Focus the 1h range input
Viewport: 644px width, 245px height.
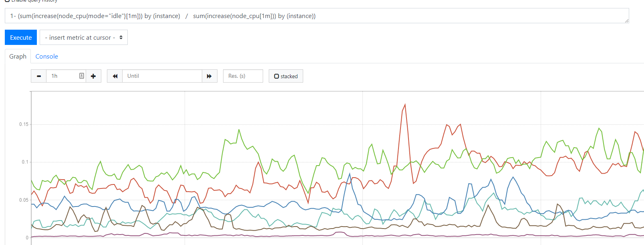point(63,76)
